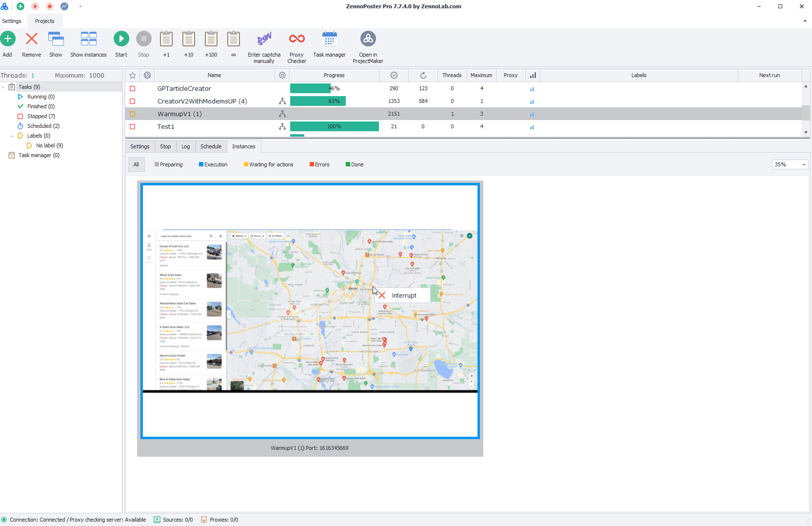Click the checkmark circle column header
The image size is (812, 526).
click(394, 75)
